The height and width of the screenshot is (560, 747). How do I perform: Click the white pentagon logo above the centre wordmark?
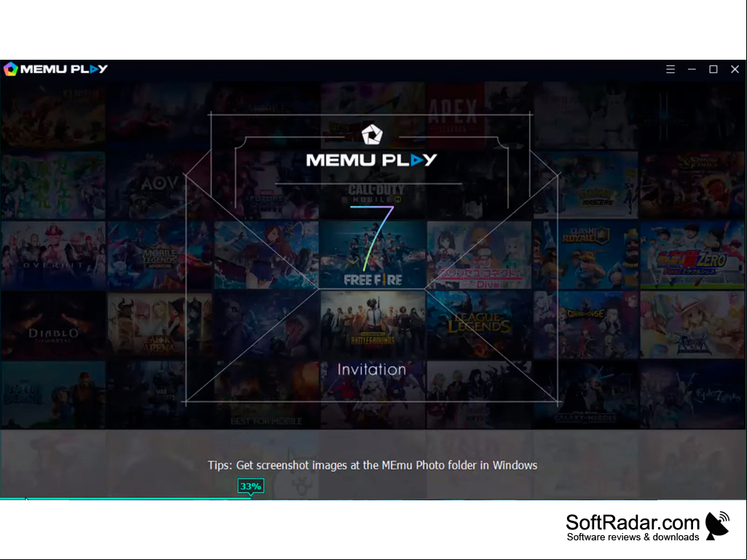(x=372, y=134)
